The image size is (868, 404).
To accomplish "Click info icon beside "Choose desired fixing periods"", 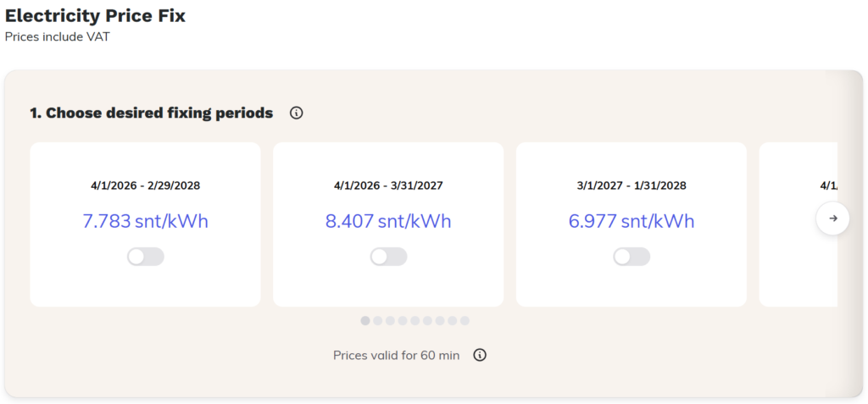I will point(296,113).
